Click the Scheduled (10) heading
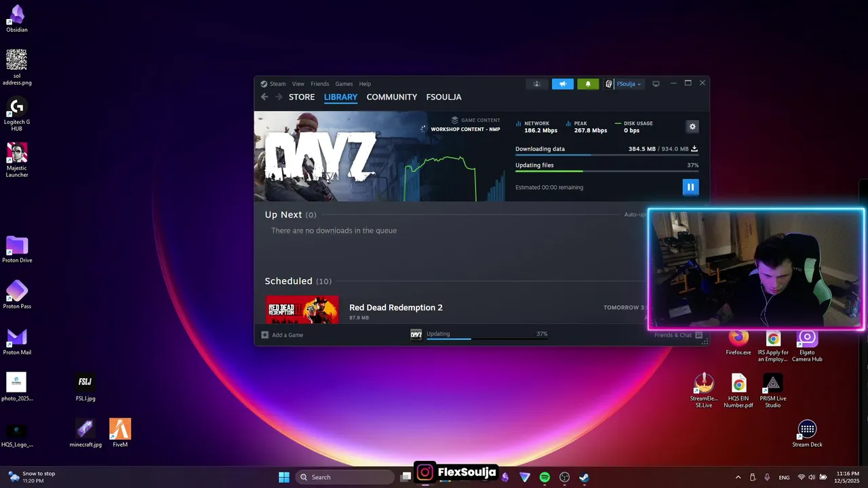 coord(298,281)
